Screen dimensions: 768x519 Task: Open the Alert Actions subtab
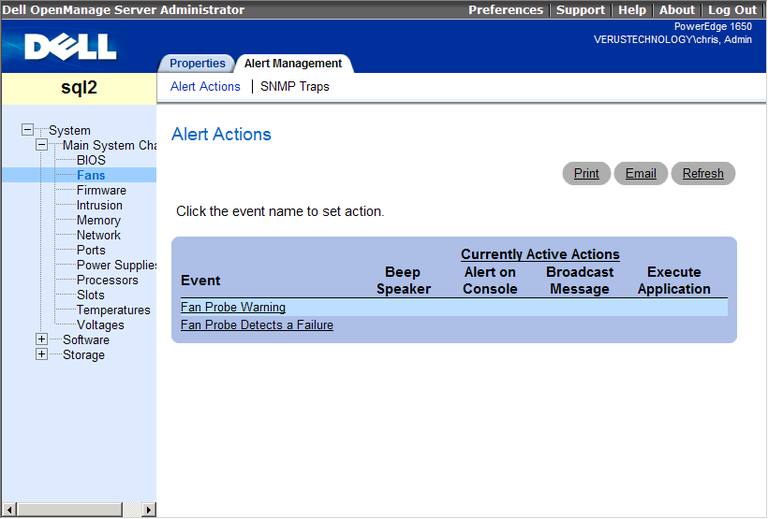(x=205, y=87)
